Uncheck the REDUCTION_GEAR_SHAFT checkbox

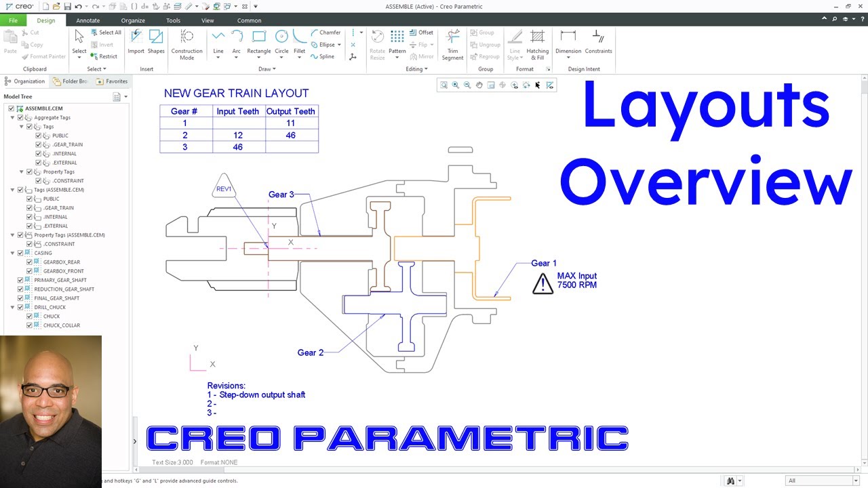tap(20, 289)
